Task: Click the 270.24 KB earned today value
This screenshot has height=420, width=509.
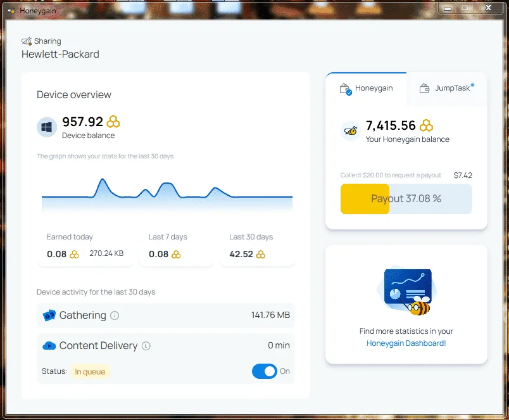Action: pyautogui.click(x=106, y=253)
